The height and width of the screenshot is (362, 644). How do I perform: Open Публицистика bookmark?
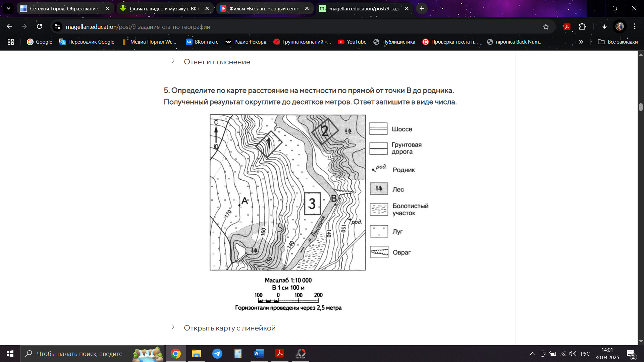(x=394, y=42)
